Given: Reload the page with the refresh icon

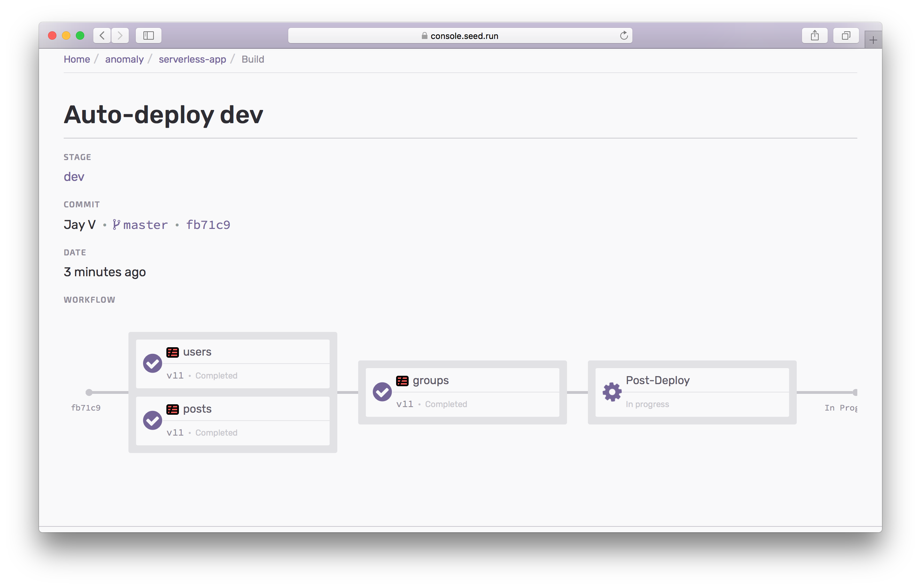Looking at the screenshot, I should (x=623, y=35).
